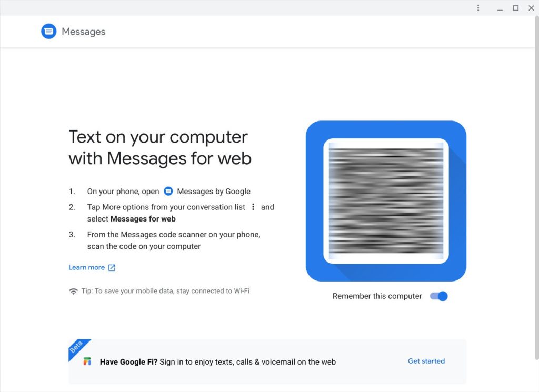539x392 pixels.
Task: Click the blurred QR code image
Action: coord(386,201)
